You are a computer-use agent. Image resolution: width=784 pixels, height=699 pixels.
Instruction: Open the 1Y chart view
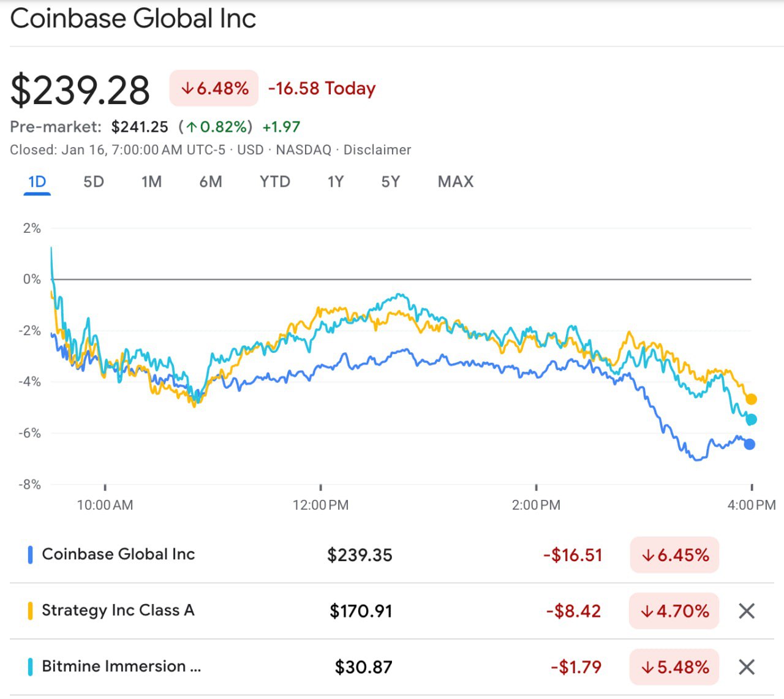coord(335,182)
